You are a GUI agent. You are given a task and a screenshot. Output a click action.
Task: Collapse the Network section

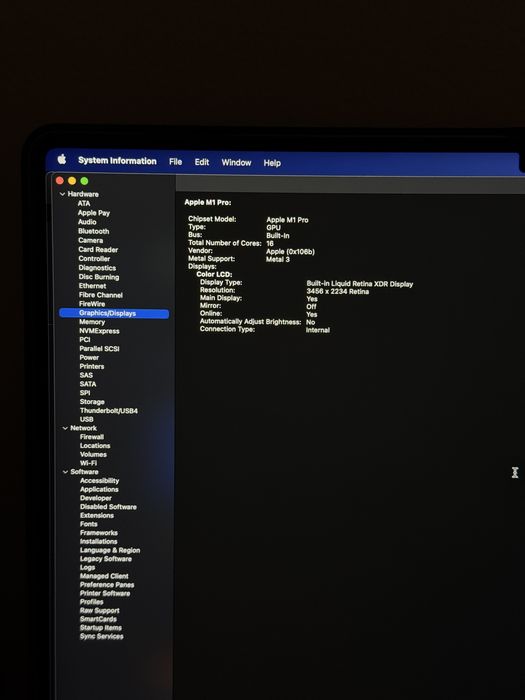tap(65, 428)
